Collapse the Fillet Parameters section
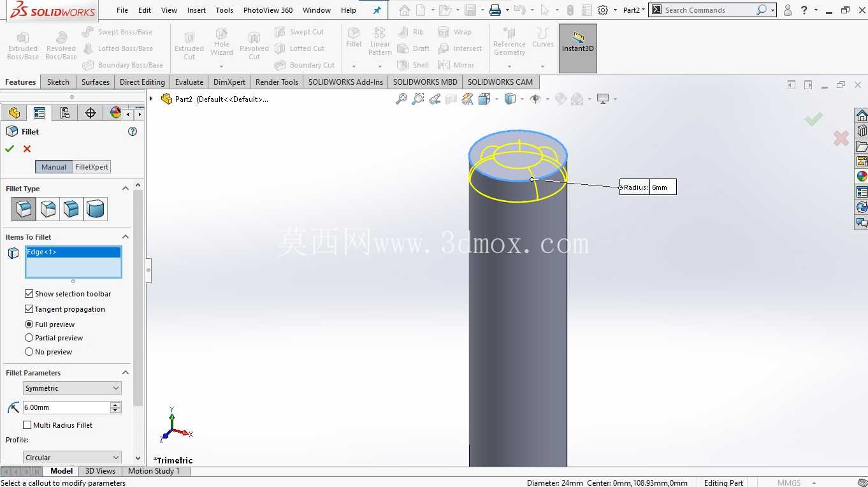This screenshot has height=487, width=868. coord(126,373)
